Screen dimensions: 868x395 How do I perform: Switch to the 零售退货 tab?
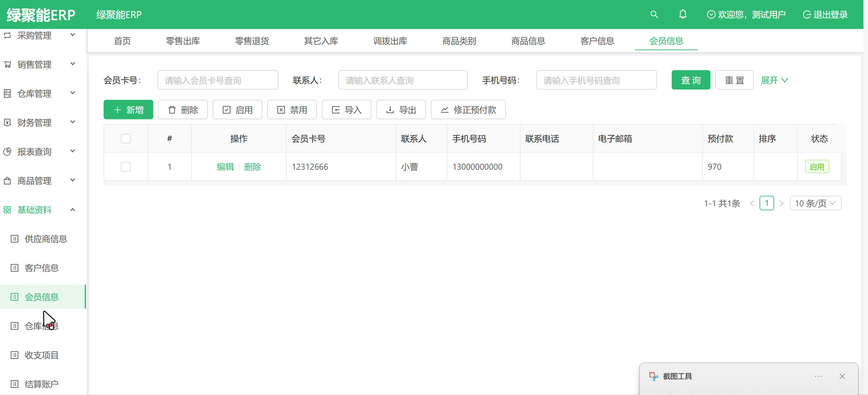[x=252, y=41]
